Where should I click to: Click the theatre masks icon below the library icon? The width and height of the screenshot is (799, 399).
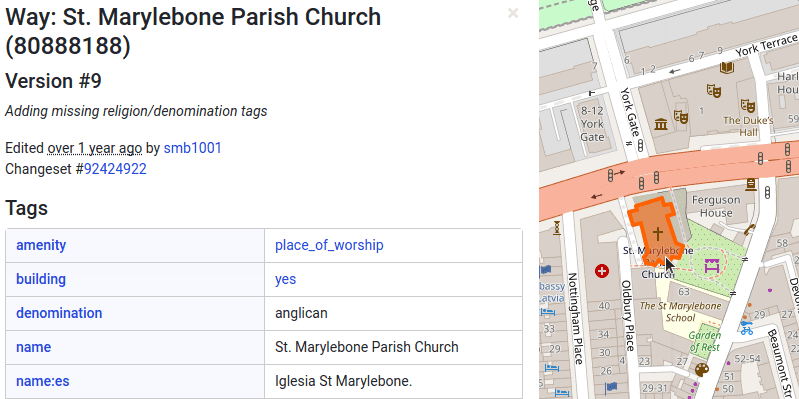713,91
